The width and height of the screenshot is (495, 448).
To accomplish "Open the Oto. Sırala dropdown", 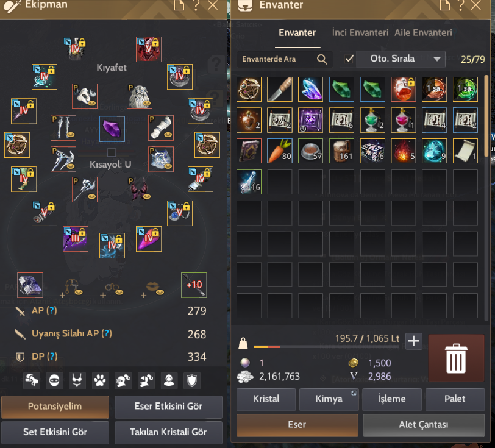I will tap(401, 59).
